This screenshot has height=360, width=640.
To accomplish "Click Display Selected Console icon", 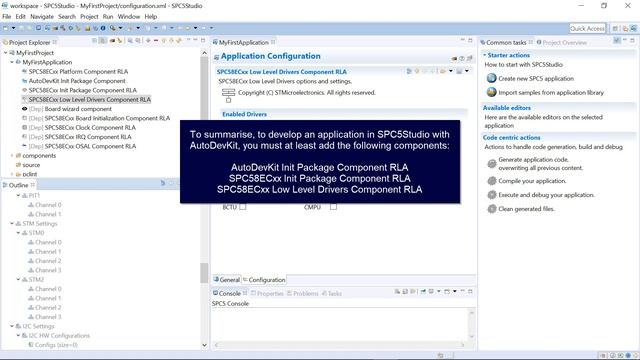I will (431, 291).
